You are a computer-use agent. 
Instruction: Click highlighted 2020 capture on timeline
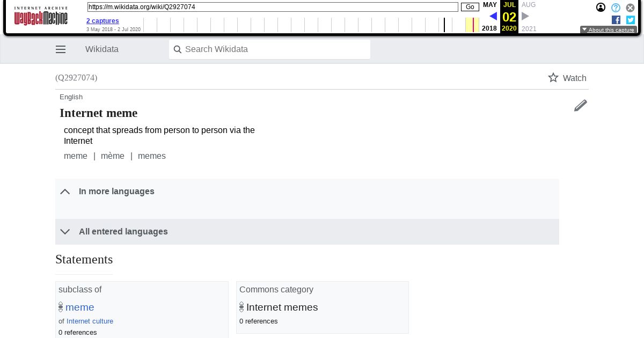[473, 25]
